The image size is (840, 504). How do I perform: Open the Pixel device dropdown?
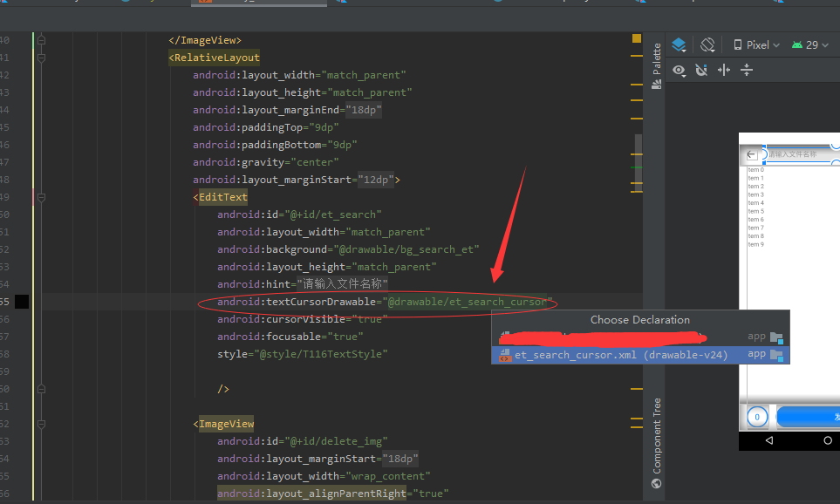coord(757,45)
